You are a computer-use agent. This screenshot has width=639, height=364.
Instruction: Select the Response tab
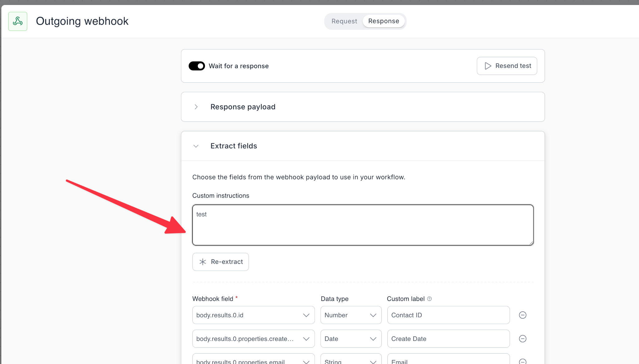tap(383, 21)
